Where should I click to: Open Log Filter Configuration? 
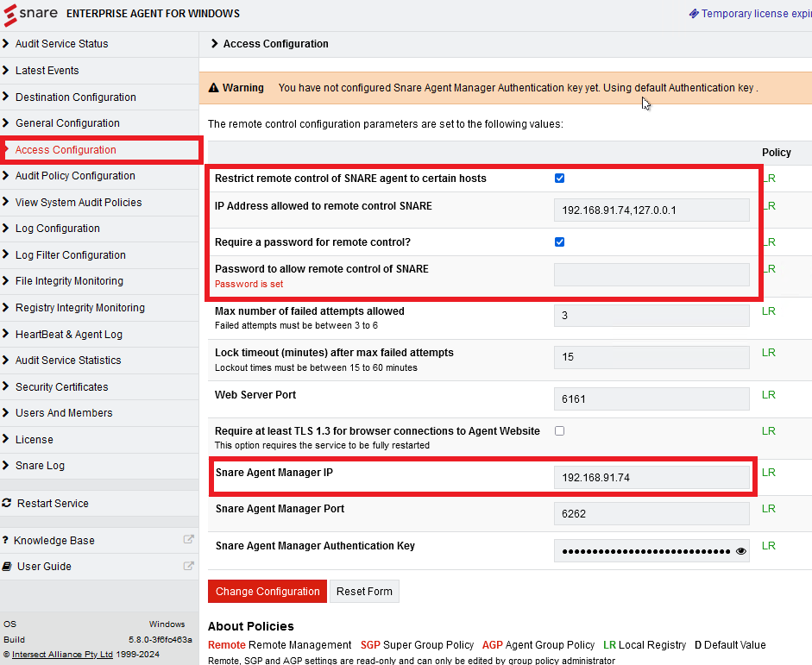pyautogui.click(x=71, y=255)
